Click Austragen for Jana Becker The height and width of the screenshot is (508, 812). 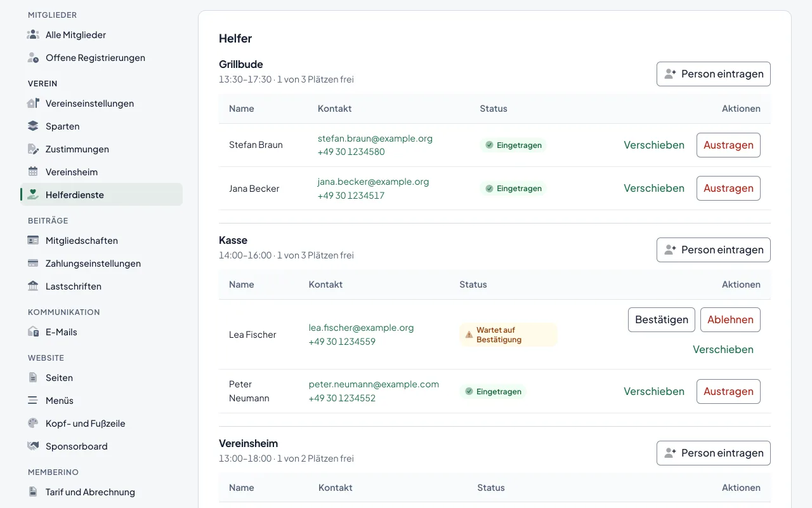(728, 188)
